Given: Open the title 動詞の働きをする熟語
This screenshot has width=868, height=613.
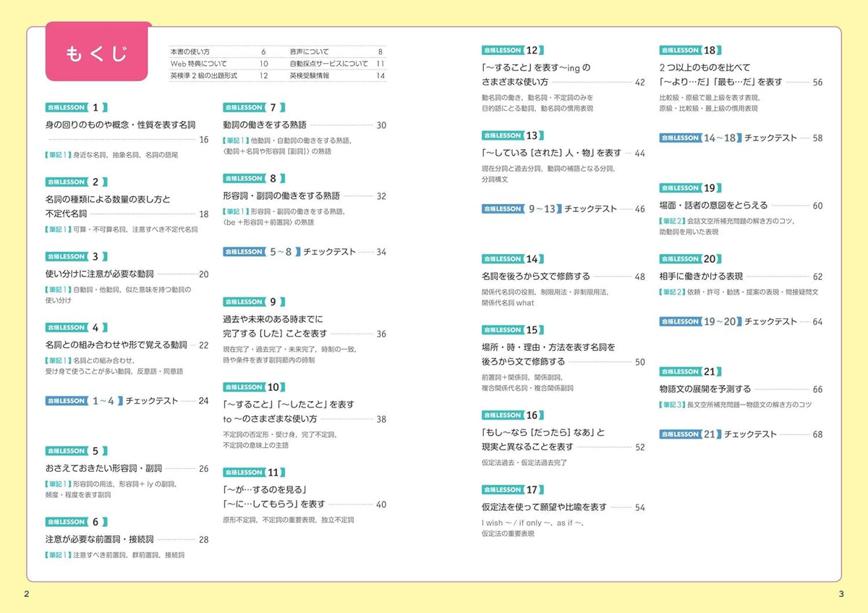Looking at the screenshot, I should [x=265, y=125].
